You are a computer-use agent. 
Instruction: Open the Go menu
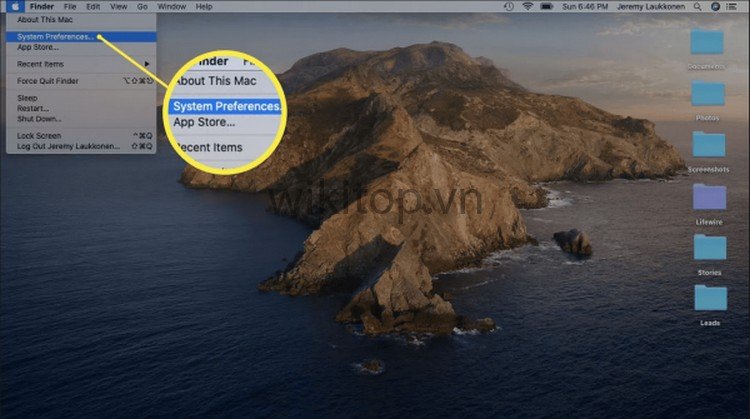(x=142, y=6)
